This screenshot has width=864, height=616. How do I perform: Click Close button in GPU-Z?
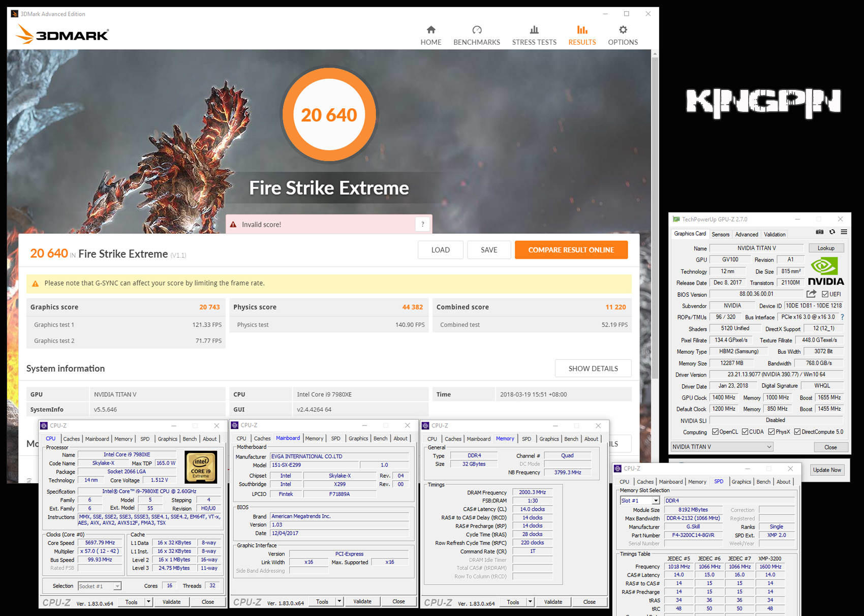830,447
